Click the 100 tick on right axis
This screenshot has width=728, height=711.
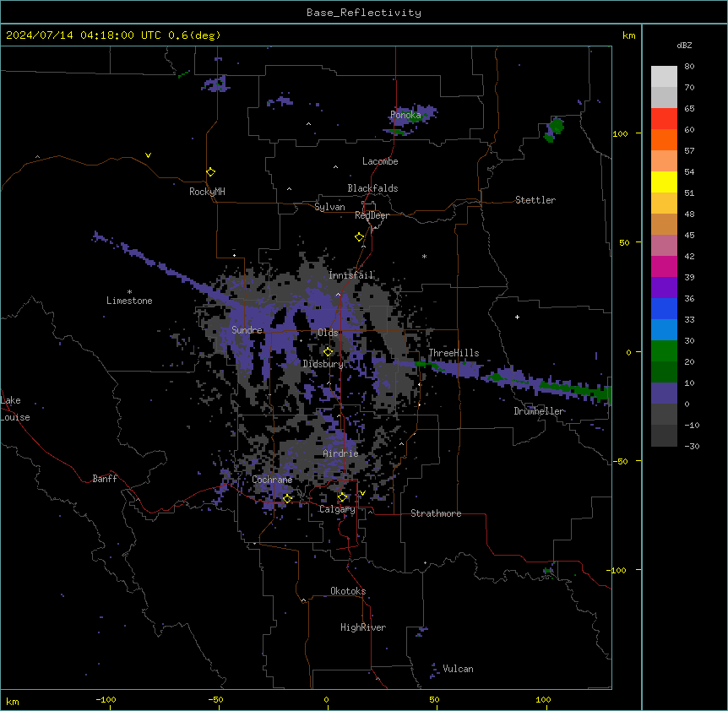click(620, 133)
